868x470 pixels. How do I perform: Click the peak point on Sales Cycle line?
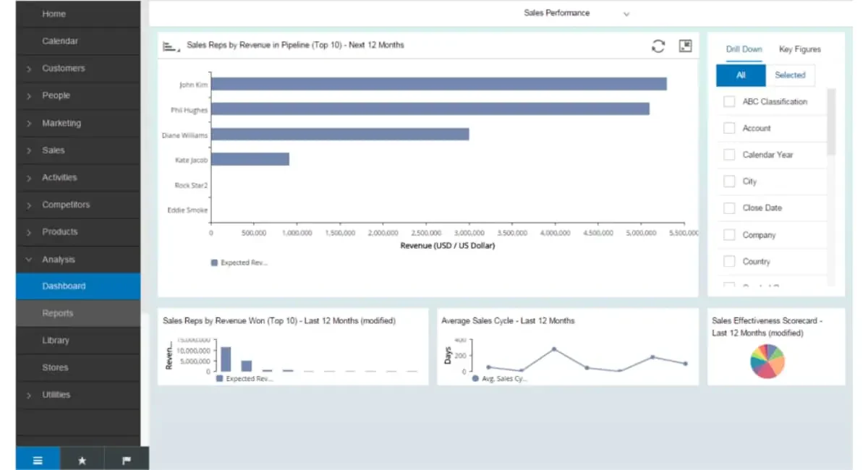pos(554,349)
